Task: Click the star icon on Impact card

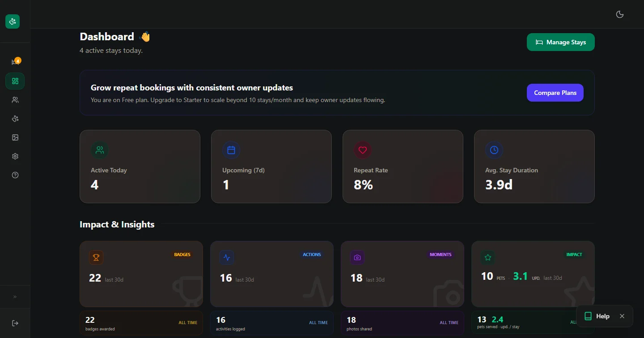Action: pos(488,257)
